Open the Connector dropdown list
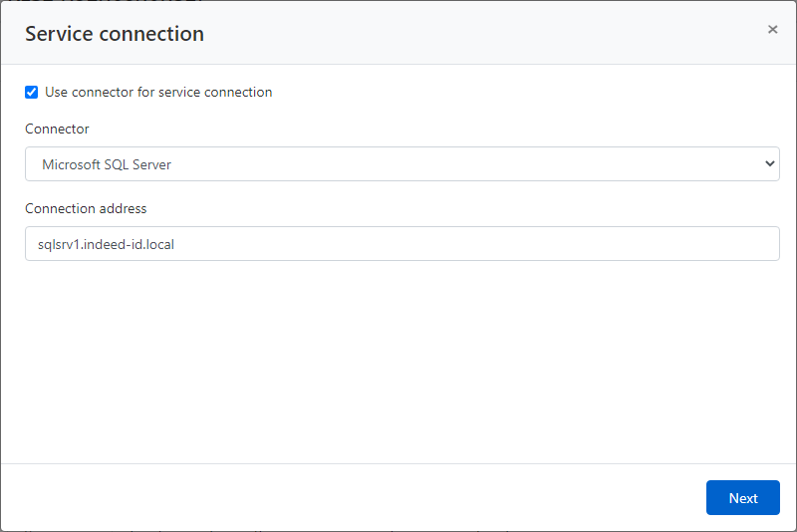Viewport: 797px width, 532px height. click(x=401, y=164)
